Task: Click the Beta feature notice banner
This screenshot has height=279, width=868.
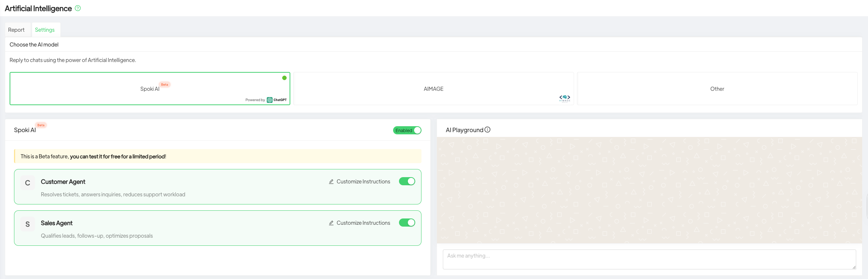Action: (218, 156)
